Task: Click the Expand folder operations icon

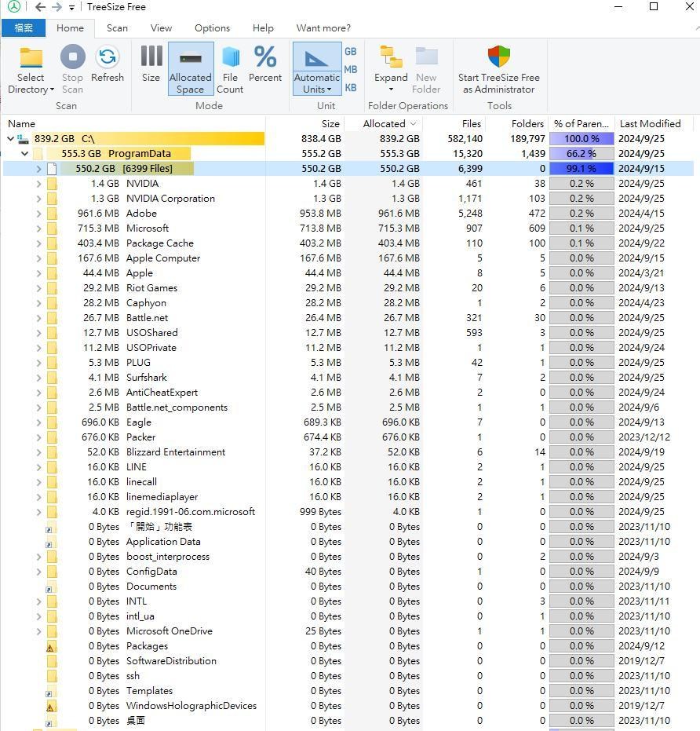Action: 391,58
